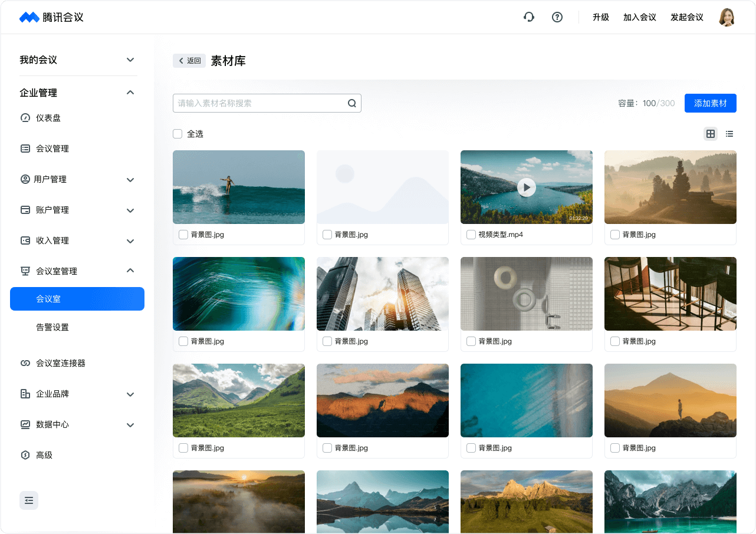756x534 pixels.
Task: Collapse the sidebar with bottom icon
Action: click(29, 500)
